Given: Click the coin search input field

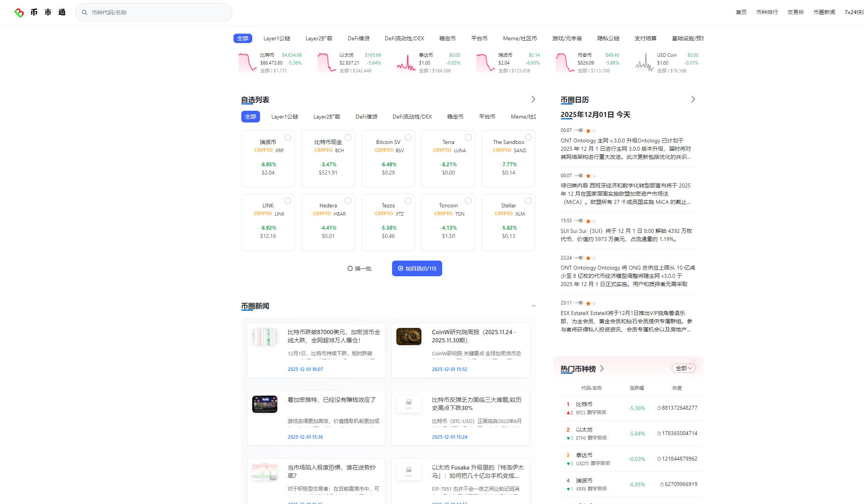Looking at the screenshot, I should (x=154, y=12).
